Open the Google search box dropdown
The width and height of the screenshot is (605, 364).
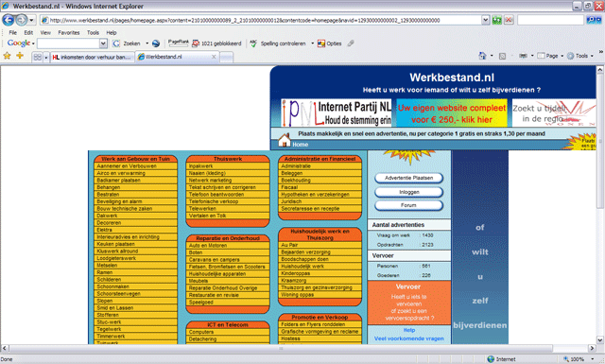103,43
